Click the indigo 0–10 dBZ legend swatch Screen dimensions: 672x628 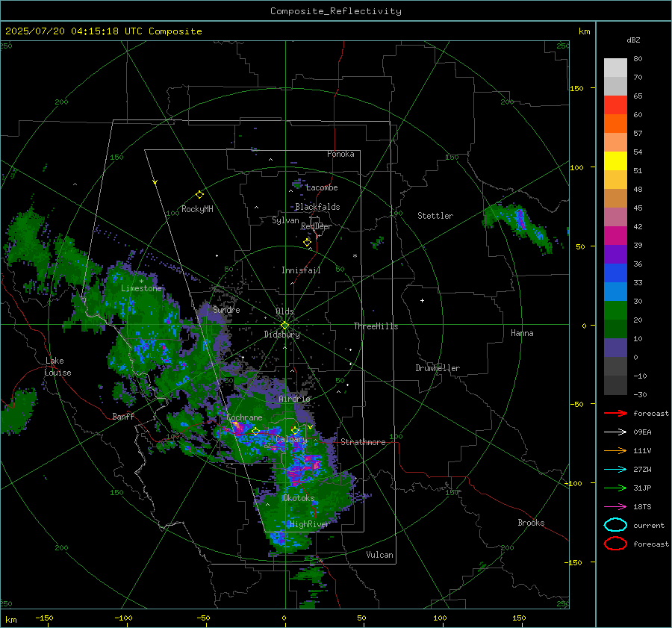[x=615, y=348]
